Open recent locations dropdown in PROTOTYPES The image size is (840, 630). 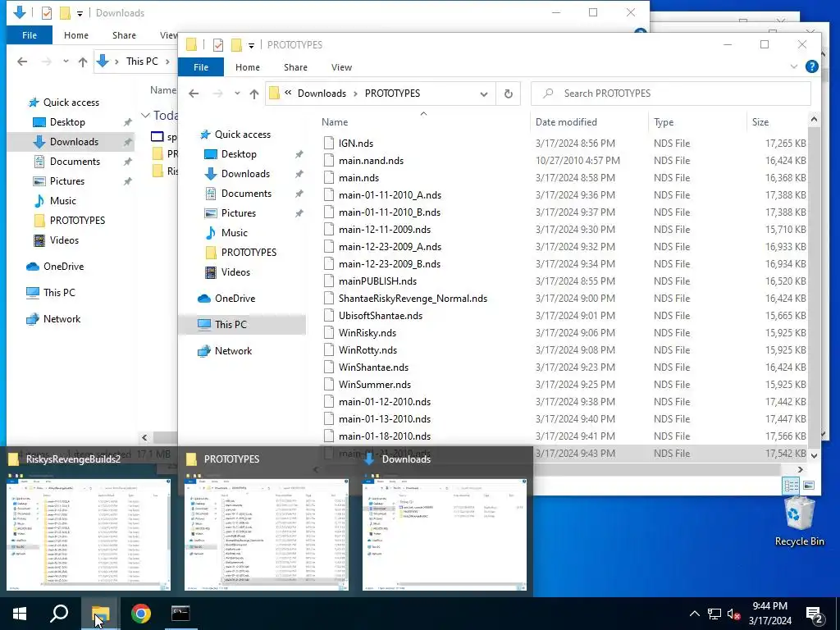237,94
